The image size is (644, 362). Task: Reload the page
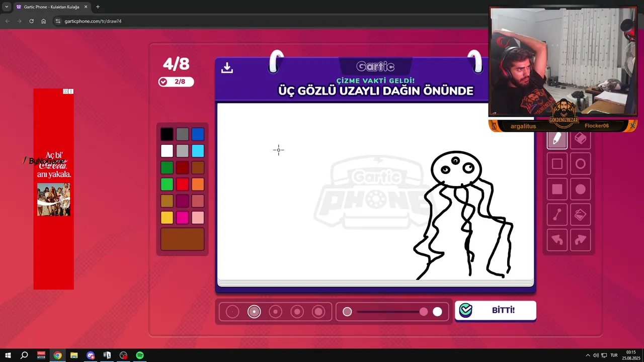31,21
